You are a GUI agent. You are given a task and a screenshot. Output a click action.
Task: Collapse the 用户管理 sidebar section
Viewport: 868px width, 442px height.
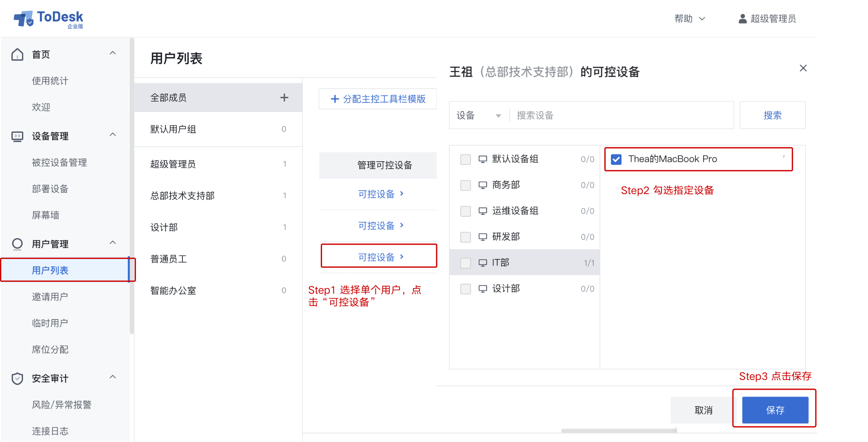[113, 243]
